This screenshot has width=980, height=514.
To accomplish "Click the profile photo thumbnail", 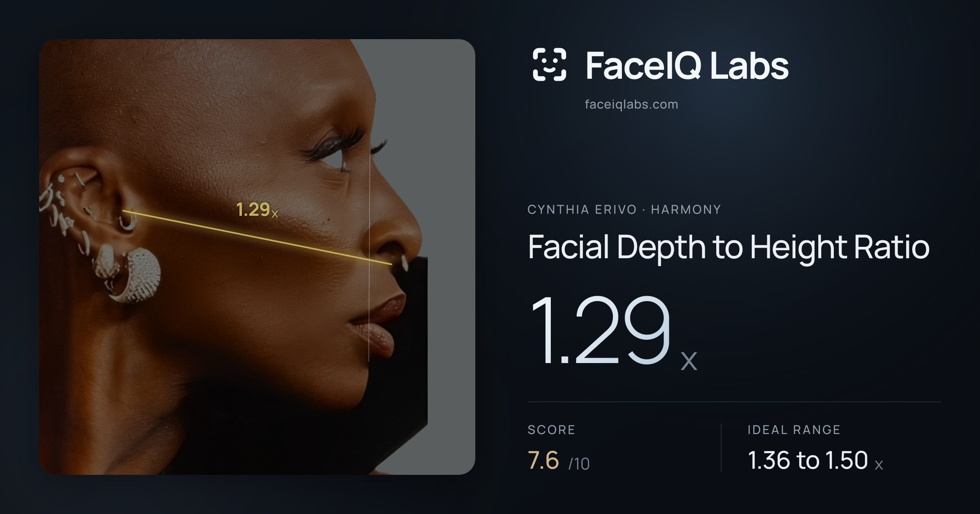I will [x=257, y=257].
